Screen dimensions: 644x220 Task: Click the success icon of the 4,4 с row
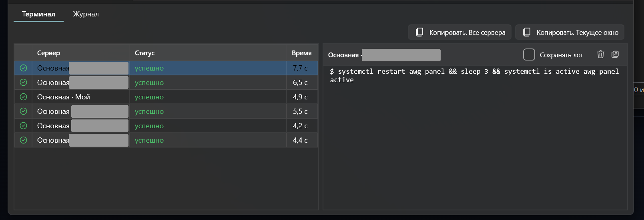24,140
